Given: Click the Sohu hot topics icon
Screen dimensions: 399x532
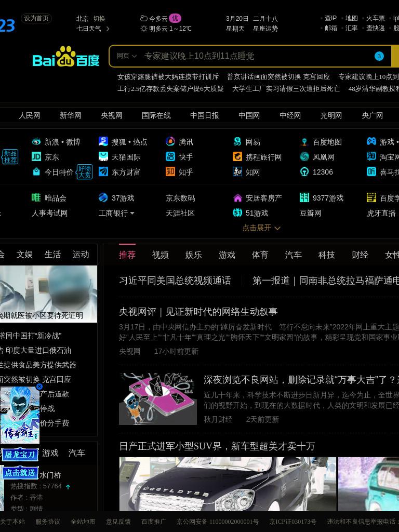Looking at the screenshot, I should pos(103,141).
